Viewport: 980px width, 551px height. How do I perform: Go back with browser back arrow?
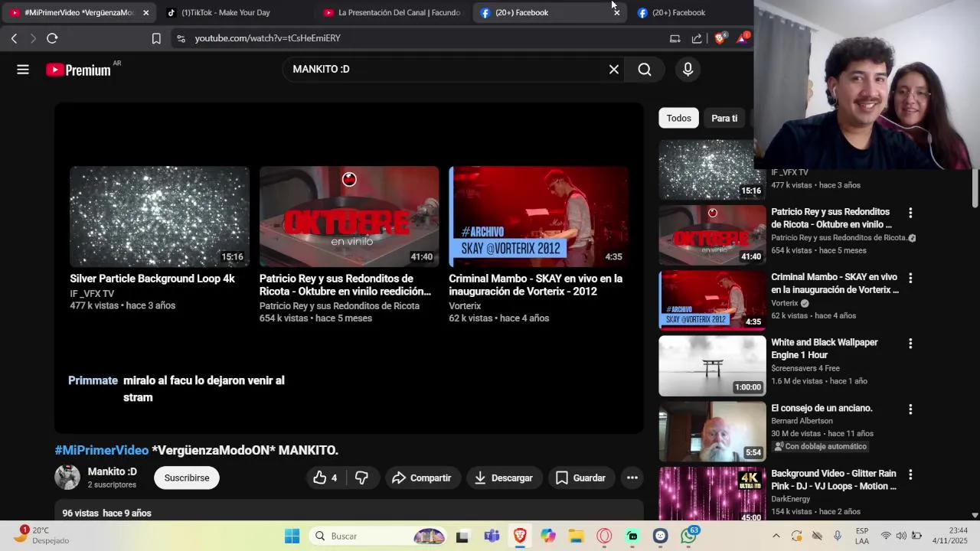pos(14,38)
